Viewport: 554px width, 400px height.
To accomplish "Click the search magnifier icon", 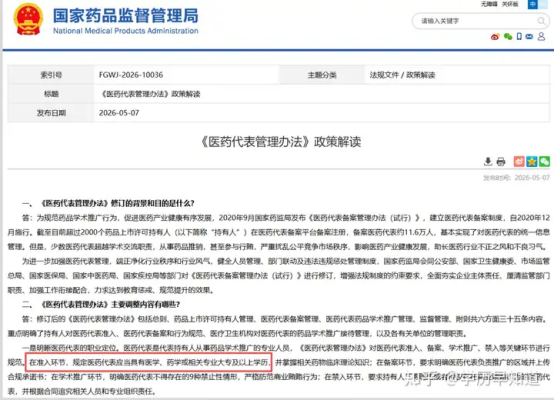I will (541, 21).
